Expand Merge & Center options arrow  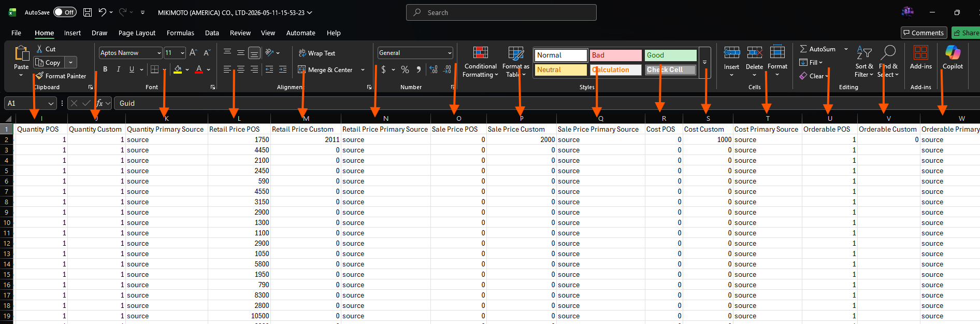click(x=363, y=69)
